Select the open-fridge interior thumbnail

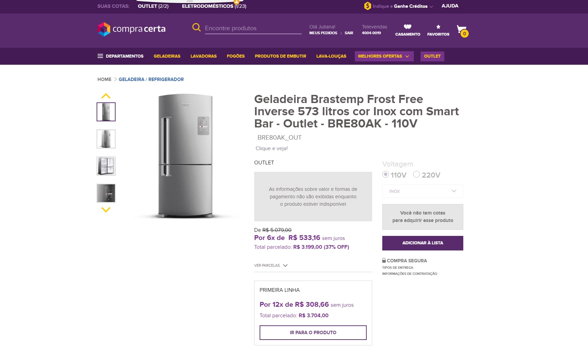(106, 166)
